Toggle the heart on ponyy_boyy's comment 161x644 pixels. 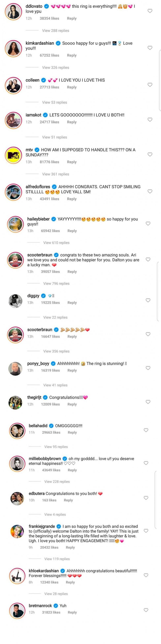(148, 368)
